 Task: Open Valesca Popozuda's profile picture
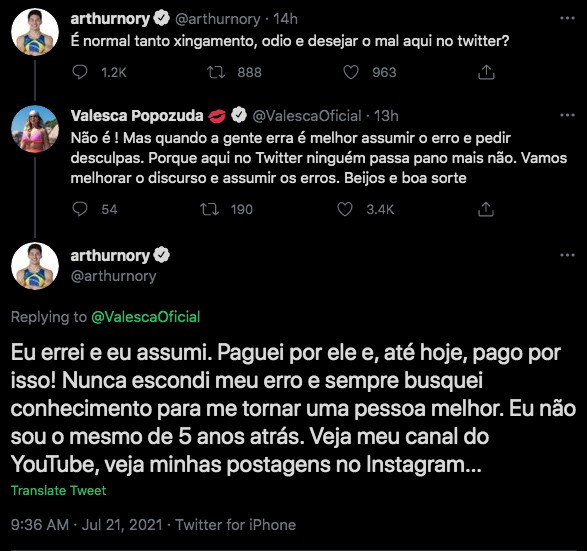point(35,129)
